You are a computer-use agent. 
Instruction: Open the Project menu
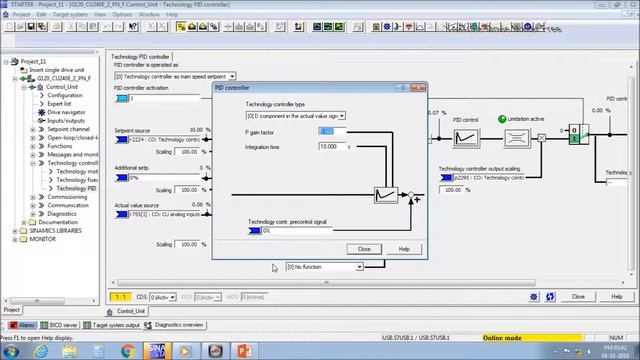21,14
